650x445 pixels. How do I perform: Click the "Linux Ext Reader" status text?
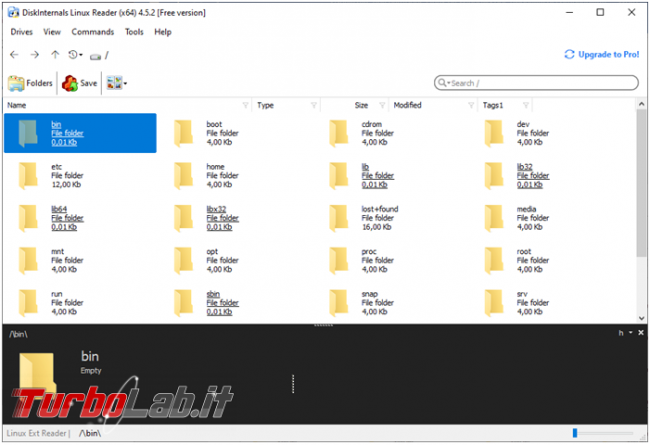coord(36,433)
